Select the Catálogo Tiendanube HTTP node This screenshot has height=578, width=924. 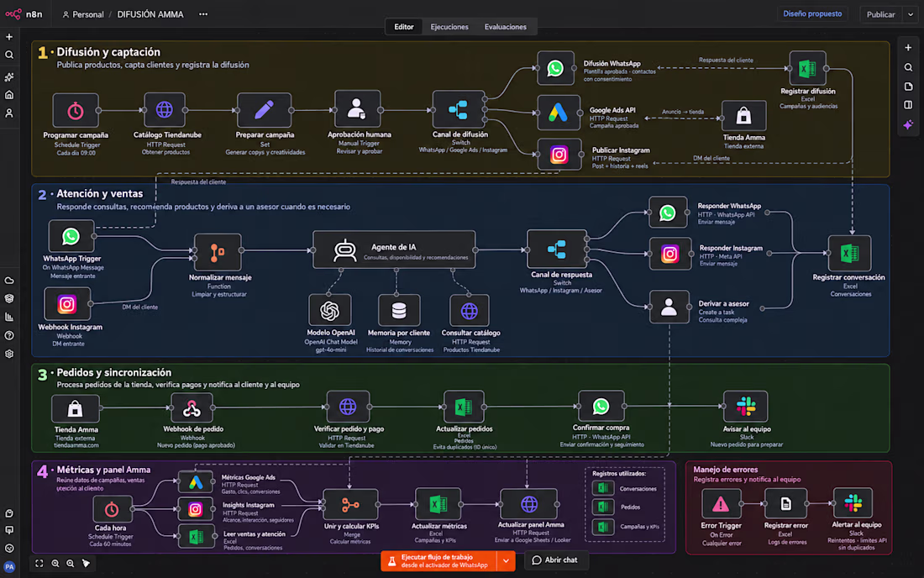click(x=165, y=109)
